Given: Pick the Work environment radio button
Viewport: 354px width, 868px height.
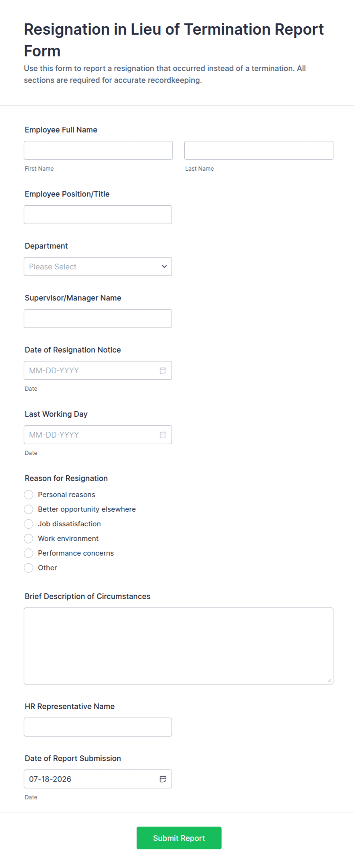Looking at the screenshot, I should click(29, 538).
